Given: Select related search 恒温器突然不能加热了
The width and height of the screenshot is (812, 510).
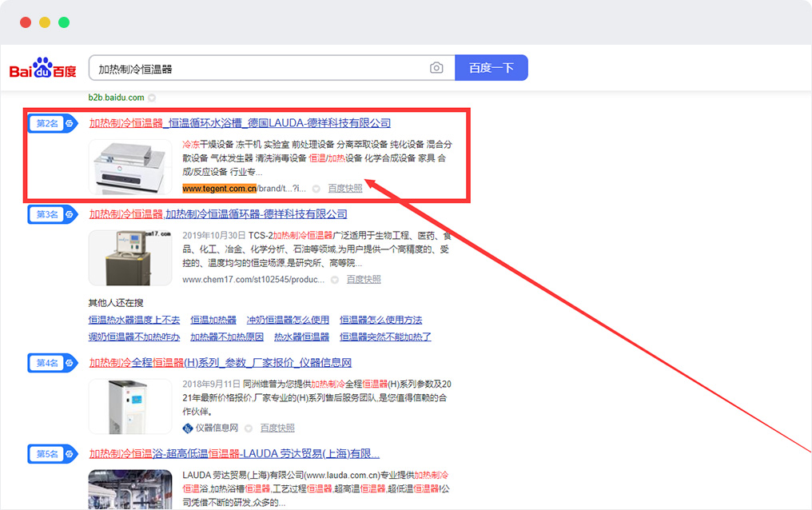Looking at the screenshot, I should tap(385, 337).
